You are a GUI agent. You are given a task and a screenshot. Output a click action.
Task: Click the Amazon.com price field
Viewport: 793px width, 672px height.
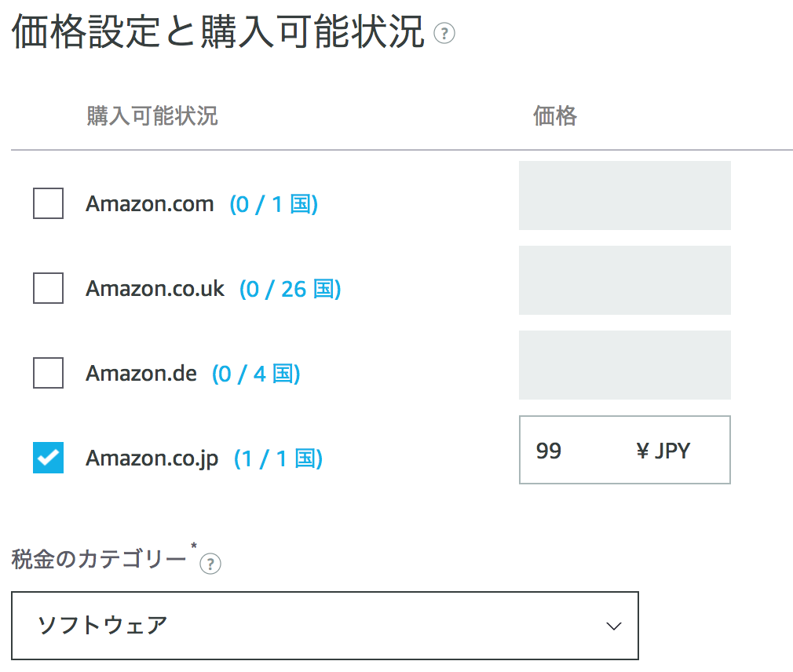(x=624, y=195)
